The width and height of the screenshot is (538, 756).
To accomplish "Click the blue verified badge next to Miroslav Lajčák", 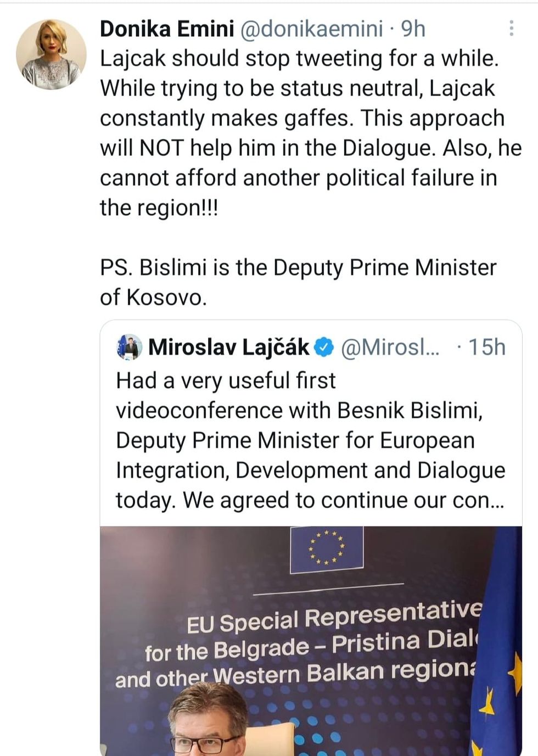I will (x=323, y=346).
